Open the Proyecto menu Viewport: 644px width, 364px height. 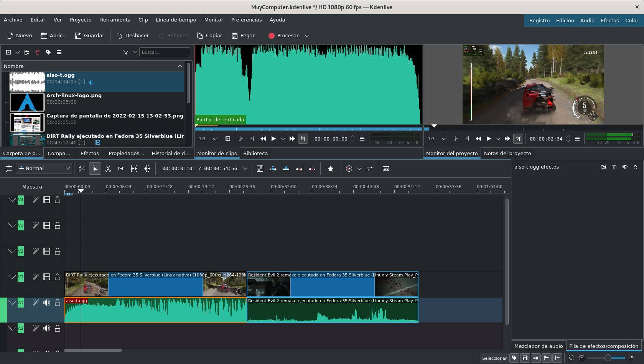click(x=81, y=20)
